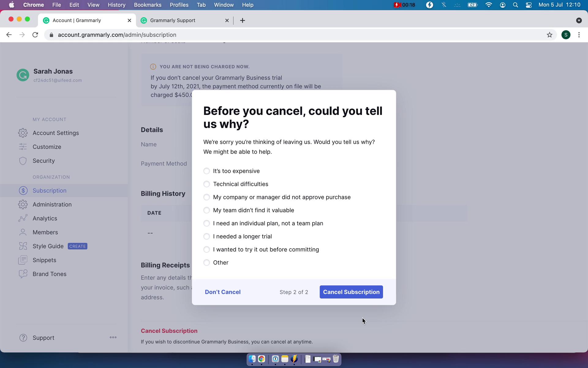Open Control Center icon in menu bar
Screen dimensions: 588x368
click(x=529, y=5)
